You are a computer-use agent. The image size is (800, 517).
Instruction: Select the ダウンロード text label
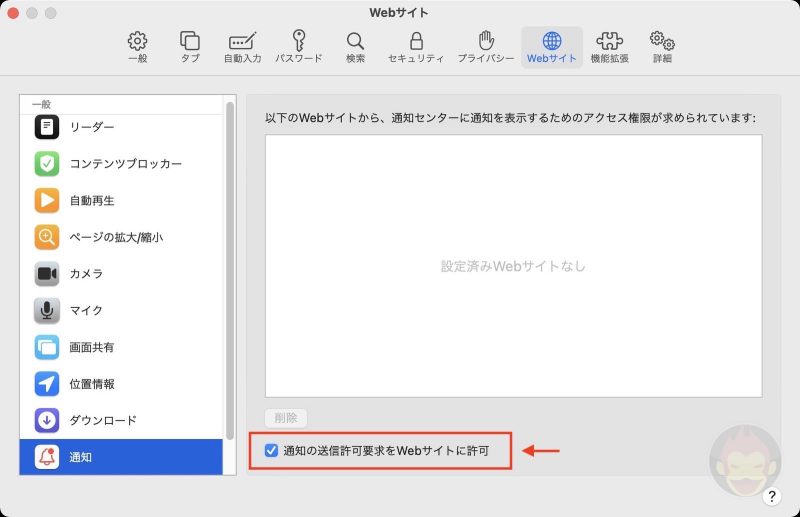click(103, 420)
